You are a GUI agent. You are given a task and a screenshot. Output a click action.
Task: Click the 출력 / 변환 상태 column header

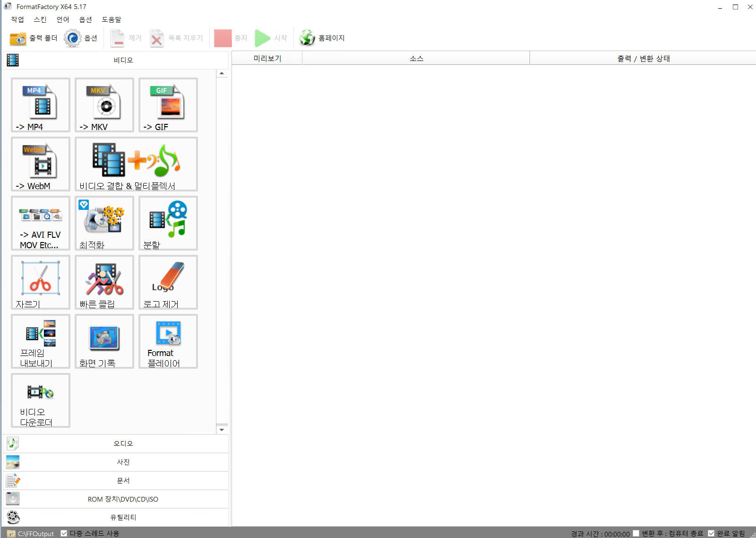pos(643,58)
